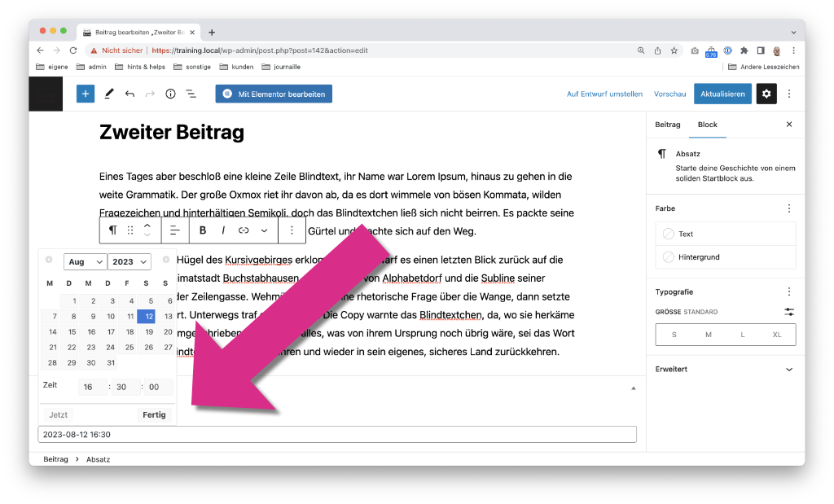Open the year dropdown showing 2023

pyautogui.click(x=129, y=261)
